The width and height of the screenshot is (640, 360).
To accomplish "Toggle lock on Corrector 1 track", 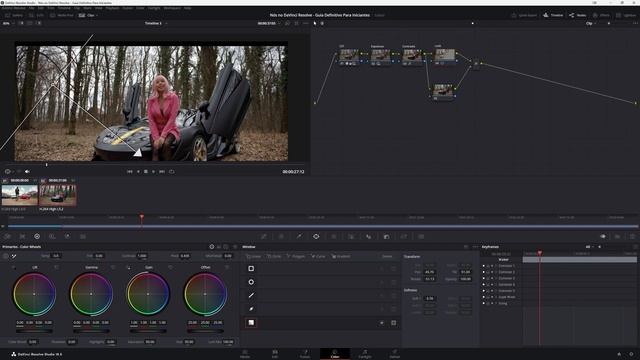I will [x=488, y=266].
